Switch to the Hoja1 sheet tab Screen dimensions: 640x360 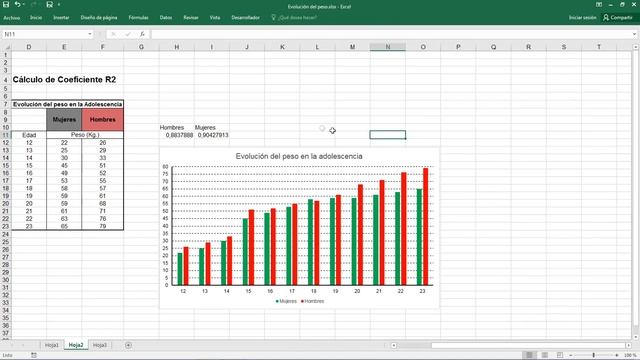coord(52,345)
